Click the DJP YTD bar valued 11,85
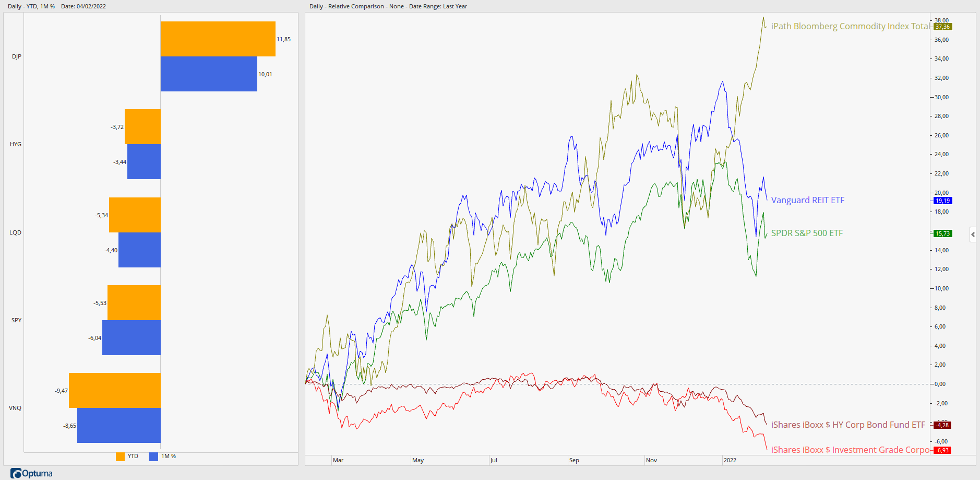Image resolution: width=980 pixels, height=480 pixels. 218,39
